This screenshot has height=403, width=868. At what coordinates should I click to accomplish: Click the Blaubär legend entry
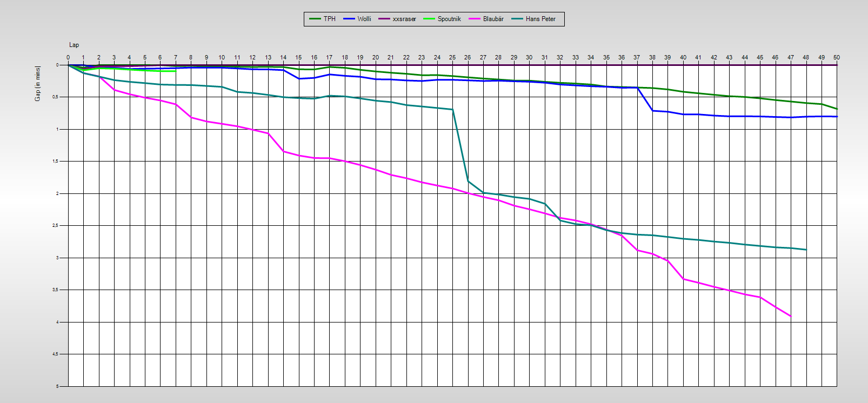tap(486, 19)
